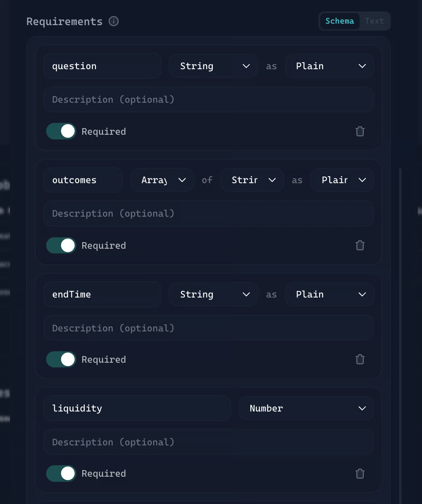Open the question String type dropdown
Screen dimensions: 422x504
[x=214, y=66]
